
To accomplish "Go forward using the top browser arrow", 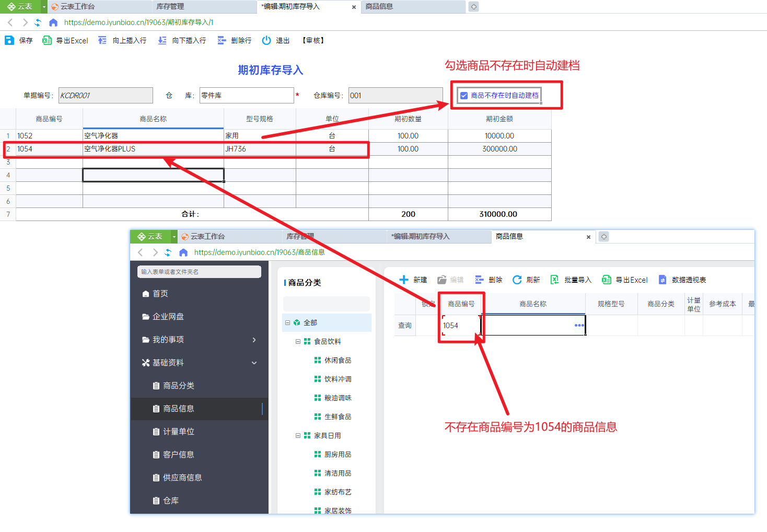I will (x=25, y=22).
